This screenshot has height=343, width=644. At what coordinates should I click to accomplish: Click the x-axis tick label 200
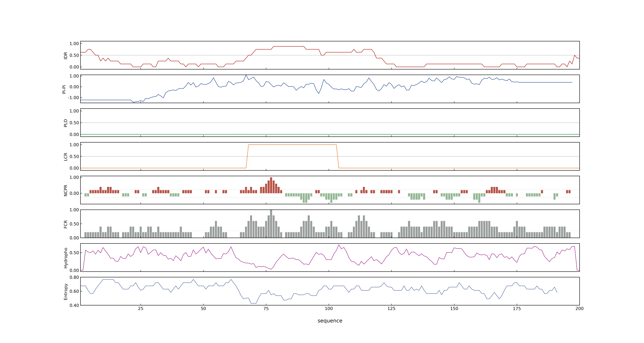tap(579, 309)
